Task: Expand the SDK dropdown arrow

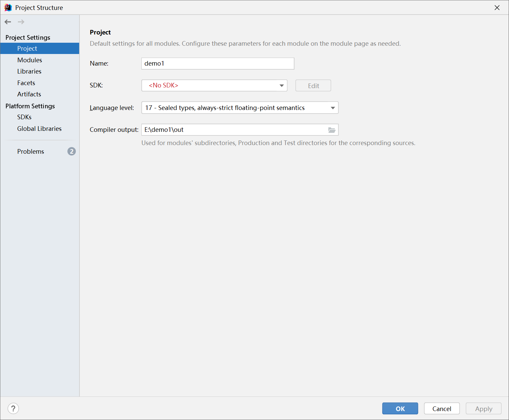Action: [281, 85]
